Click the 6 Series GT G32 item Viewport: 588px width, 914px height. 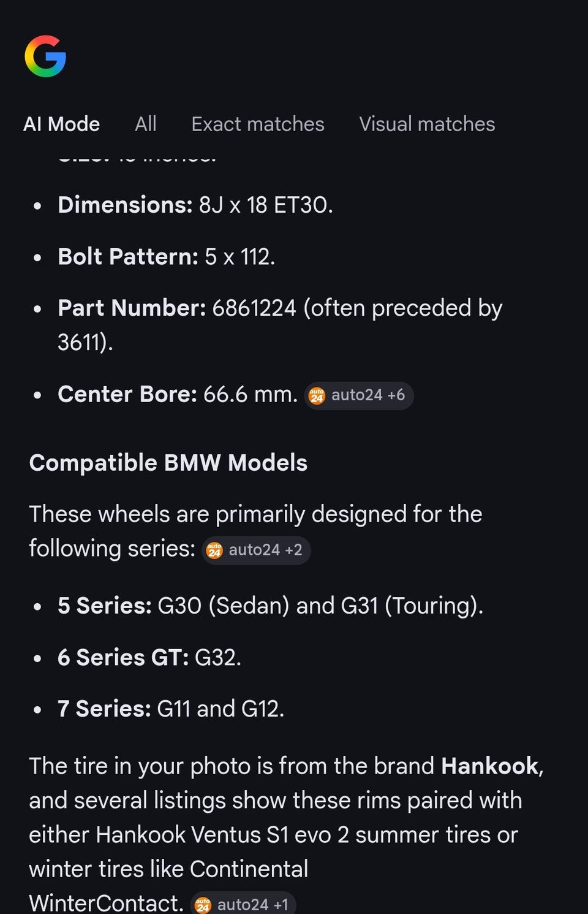coord(149,658)
